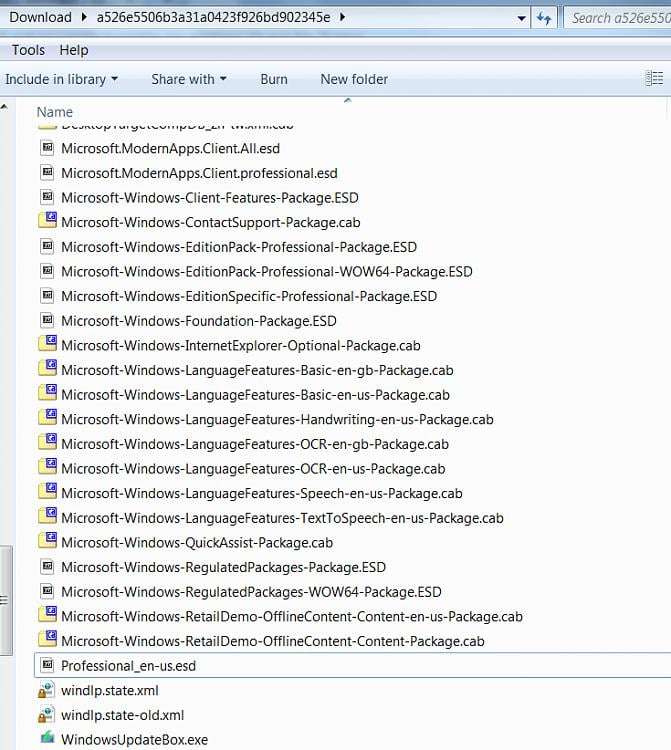Screen dimensions: 671x750
Task: Expand the arrow after the a526e5506b3a31a0423f926bd902345e breadcrumb
Action: [342, 17]
